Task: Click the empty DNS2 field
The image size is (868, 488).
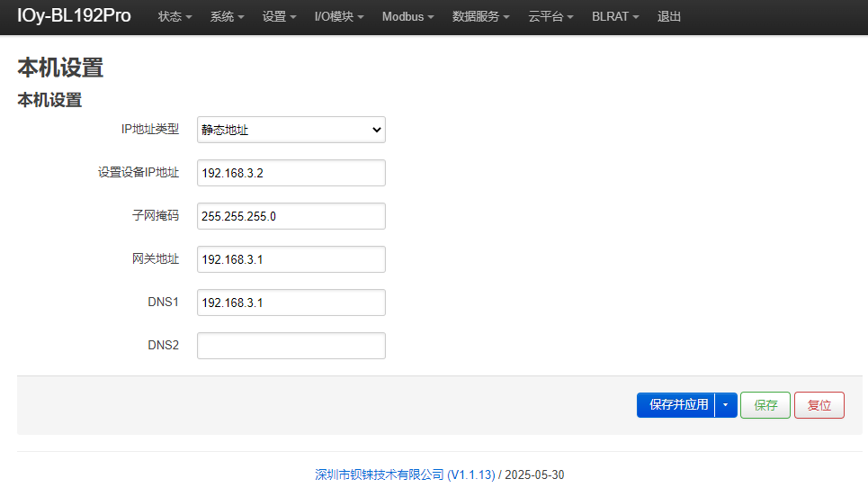Action: point(291,346)
